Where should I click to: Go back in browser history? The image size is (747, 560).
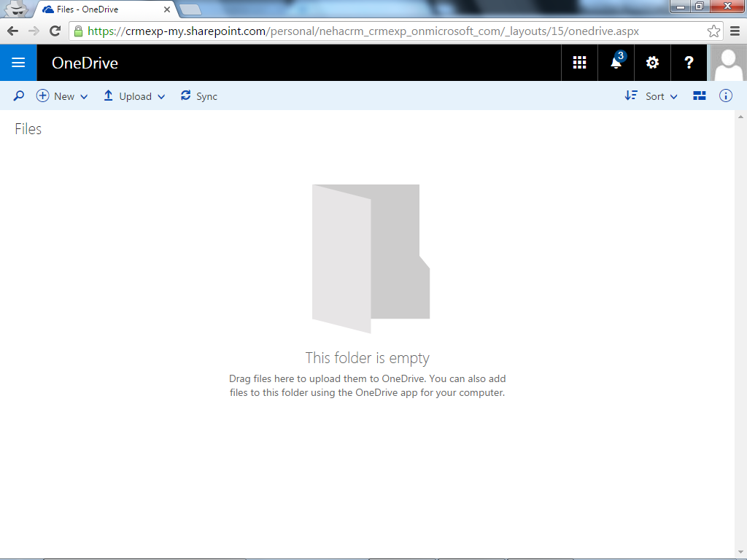coord(13,31)
